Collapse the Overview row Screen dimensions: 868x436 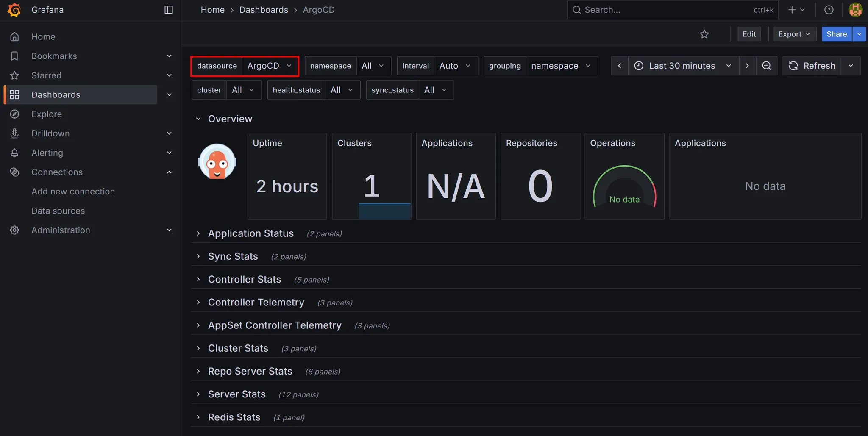(x=198, y=119)
